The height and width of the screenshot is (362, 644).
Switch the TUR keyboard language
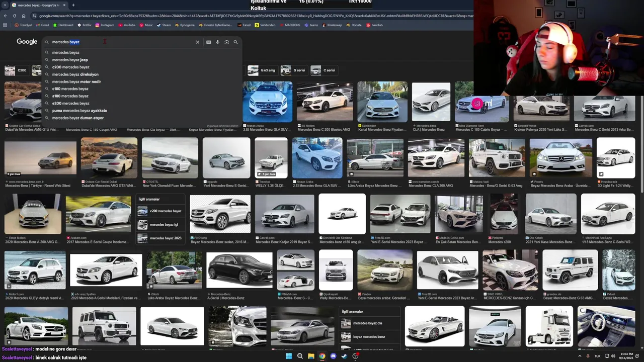click(598, 356)
